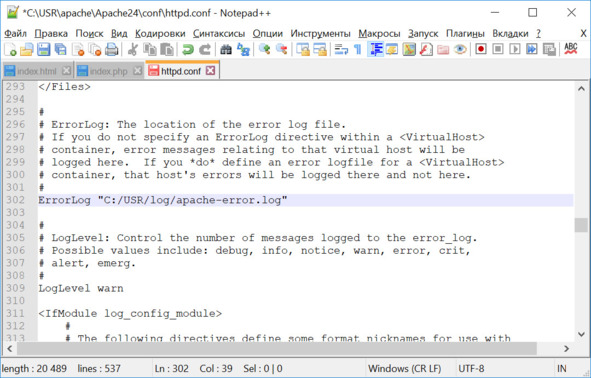Click the vertical scrollbar down arrow

tap(581, 334)
